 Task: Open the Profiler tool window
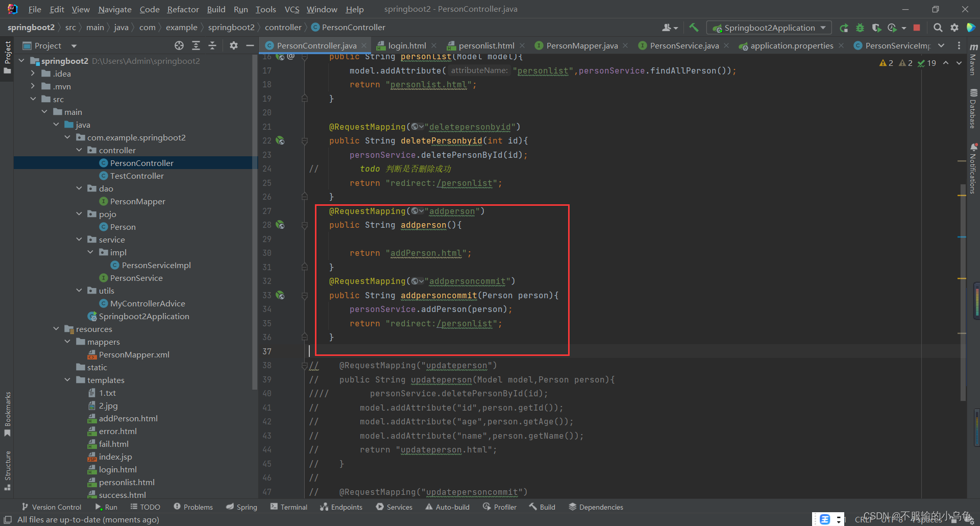coord(500,507)
